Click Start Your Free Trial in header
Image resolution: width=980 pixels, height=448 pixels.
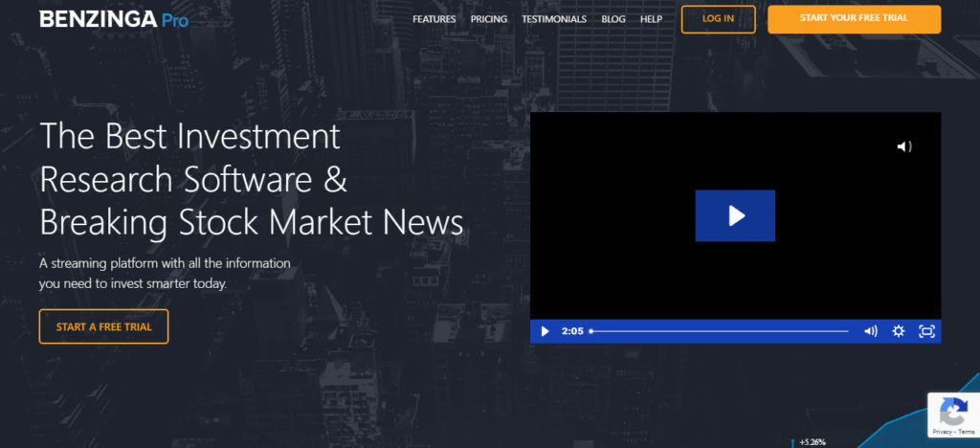[854, 19]
